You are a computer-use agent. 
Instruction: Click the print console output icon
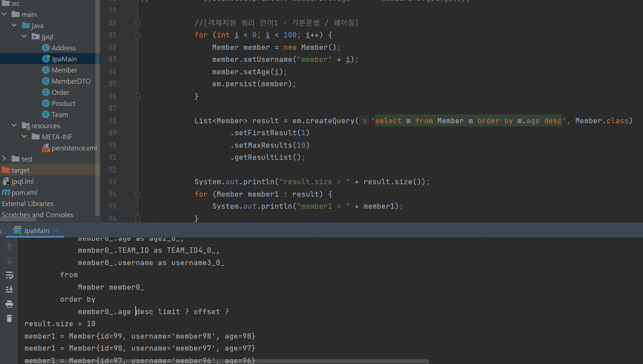9,304
